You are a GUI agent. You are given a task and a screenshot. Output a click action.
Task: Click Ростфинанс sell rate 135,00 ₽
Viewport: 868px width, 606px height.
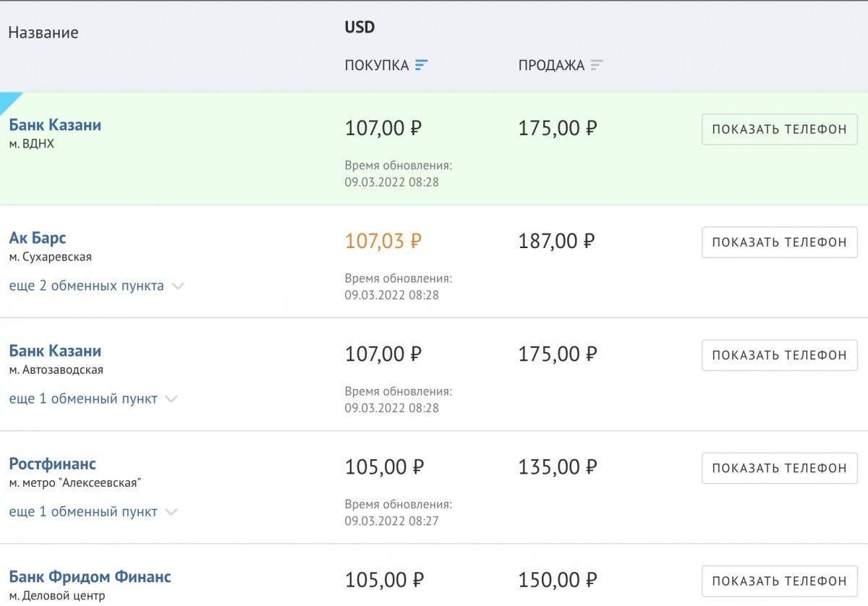pos(558,467)
